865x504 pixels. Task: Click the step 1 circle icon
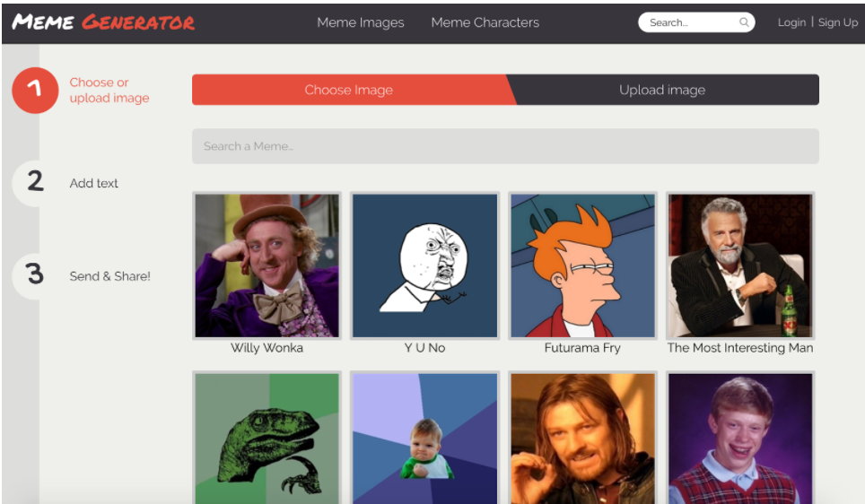pyautogui.click(x=35, y=90)
